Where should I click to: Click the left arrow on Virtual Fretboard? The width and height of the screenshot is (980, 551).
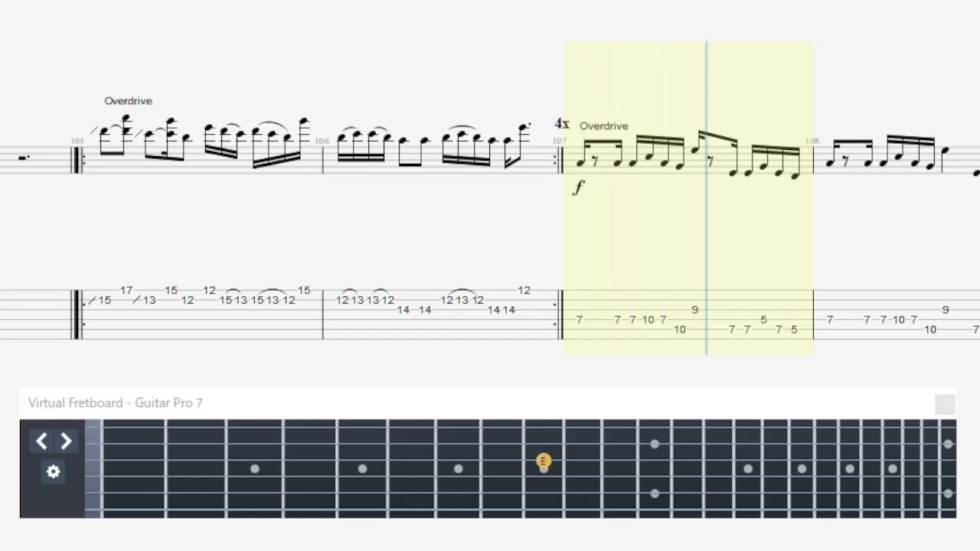coord(41,441)
